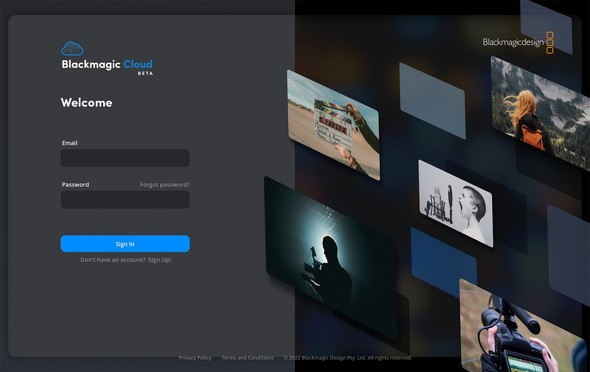The width and height of the screenshot is (590, 372).
Task: Select the clapperboard photo thumbnail
Action: 333,125
